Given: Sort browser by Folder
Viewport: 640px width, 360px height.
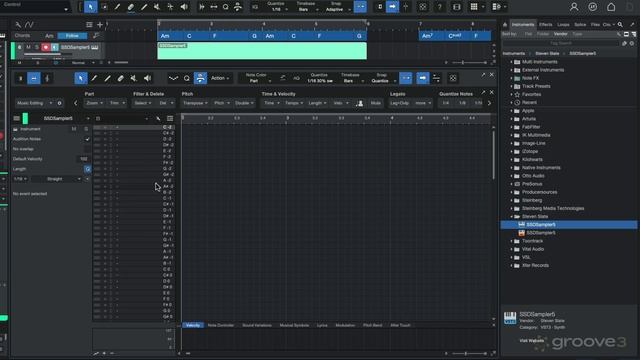Looking at the screenshot, I should (543, 34).
